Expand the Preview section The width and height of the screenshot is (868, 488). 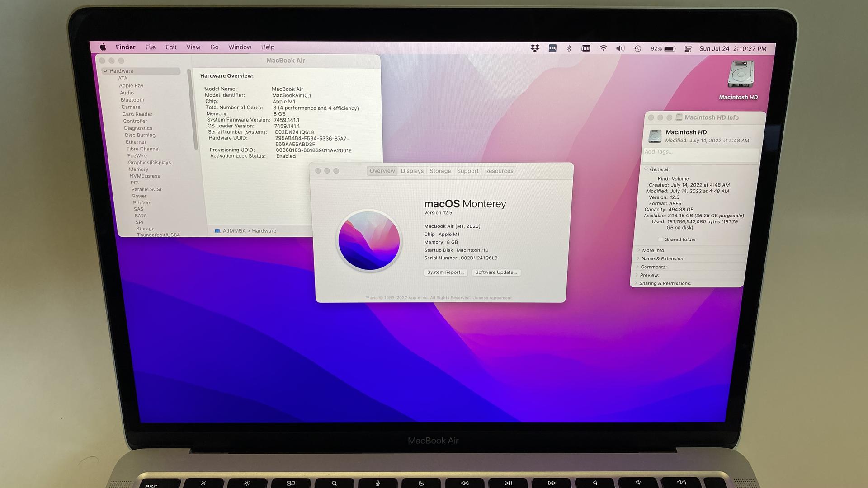pyautogui.click(x=636, y=275)
